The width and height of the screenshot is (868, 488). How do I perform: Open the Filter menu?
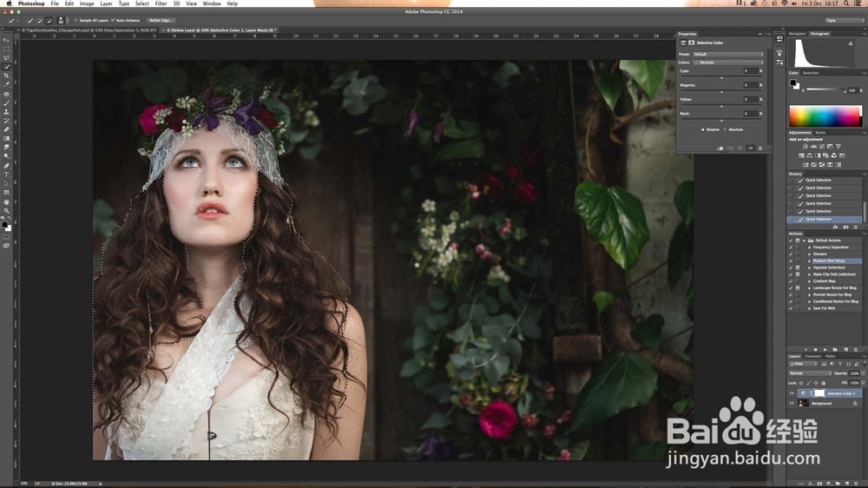[161, 3]
